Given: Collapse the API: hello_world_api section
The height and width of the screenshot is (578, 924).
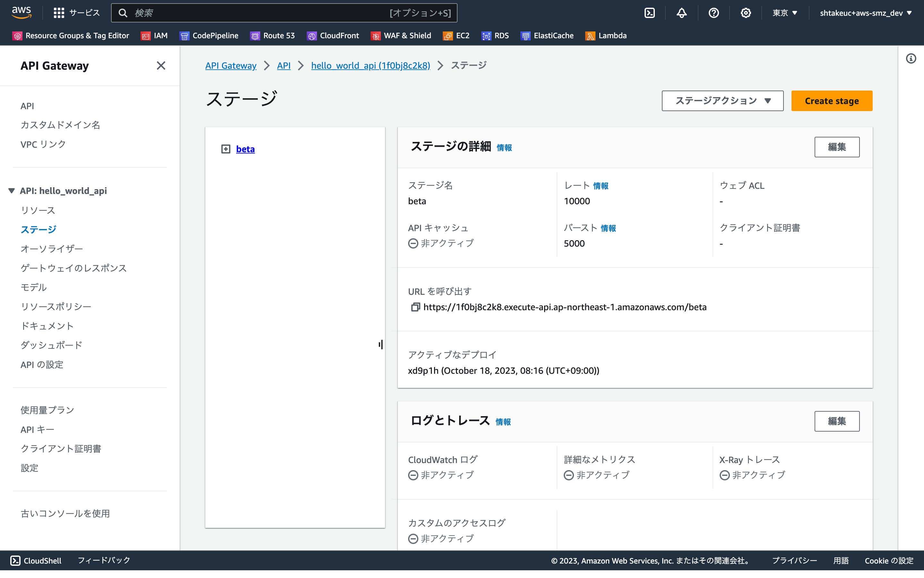Looking at the screenshot, I should pos(12,190).
